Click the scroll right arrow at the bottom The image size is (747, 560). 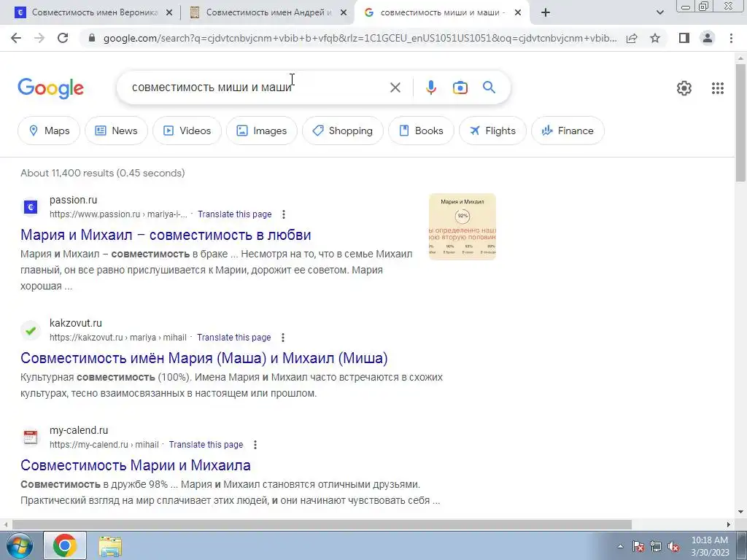(729, 524)
